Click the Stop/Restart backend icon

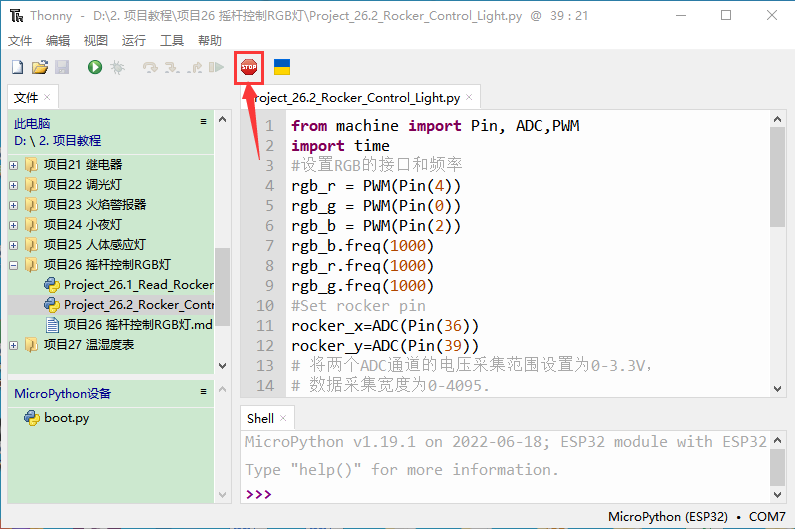tap(248, 67)
